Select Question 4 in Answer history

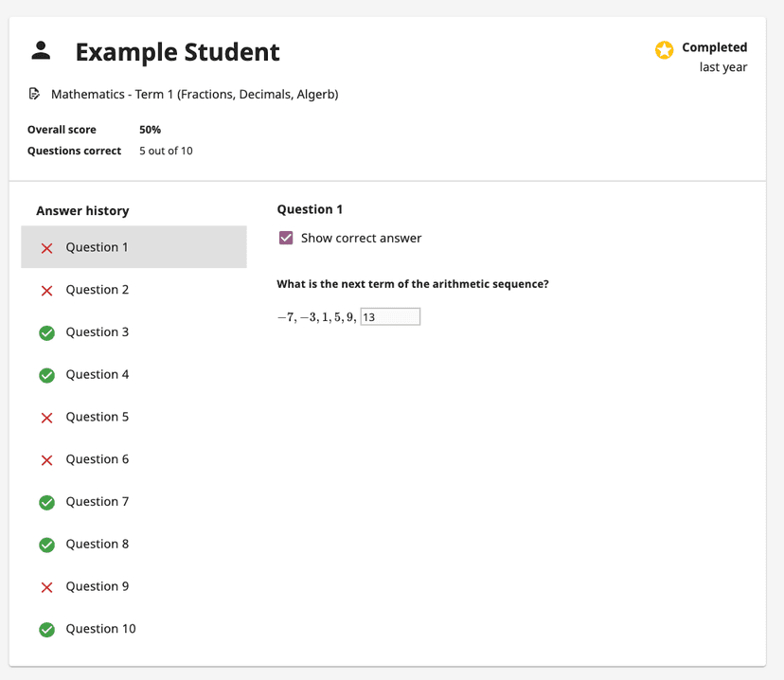97,374
